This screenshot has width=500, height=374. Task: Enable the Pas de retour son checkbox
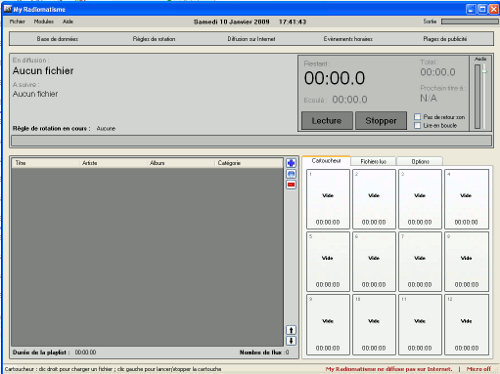(417, 117)
